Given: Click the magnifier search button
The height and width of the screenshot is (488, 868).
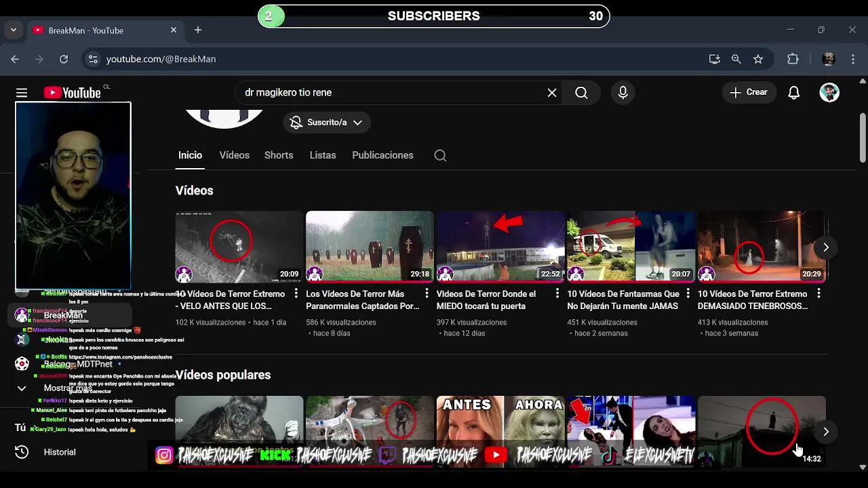Looking at the screenshot, I should click(x=581, y=93).
